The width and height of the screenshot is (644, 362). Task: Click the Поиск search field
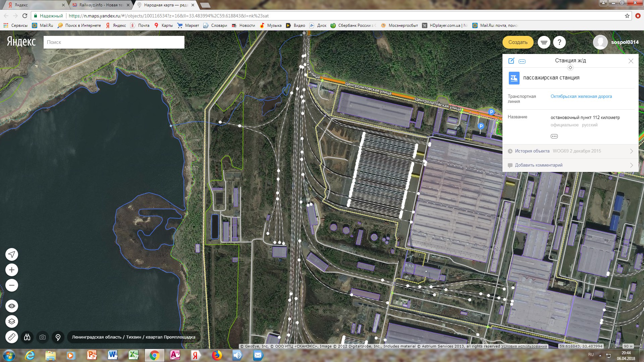[x=114, y=42]
